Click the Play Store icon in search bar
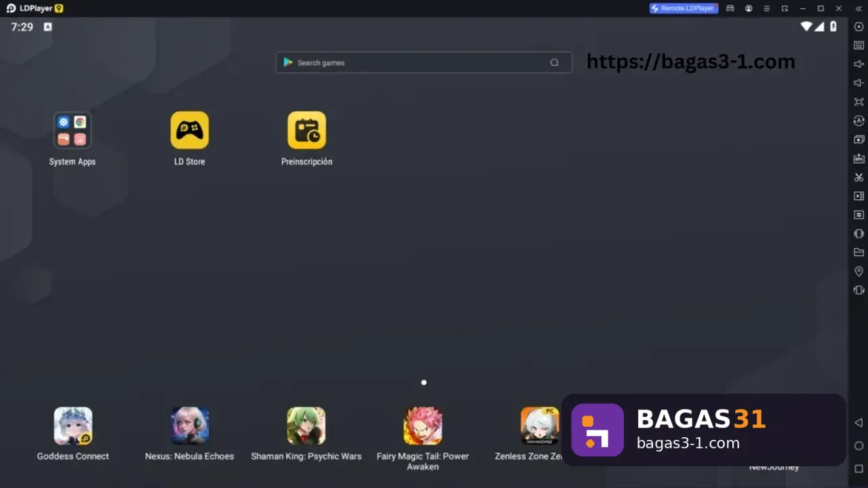 pyautogui.click(x=288, y=62)
